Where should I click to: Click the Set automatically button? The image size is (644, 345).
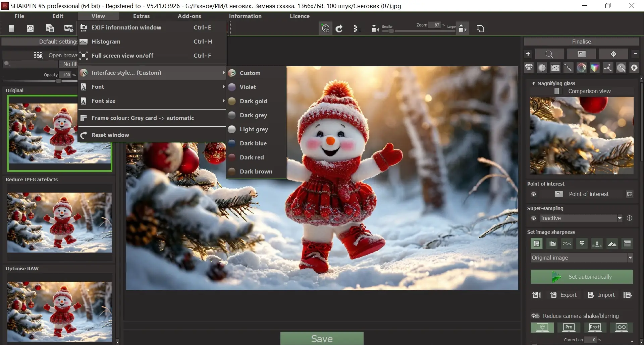582,277
